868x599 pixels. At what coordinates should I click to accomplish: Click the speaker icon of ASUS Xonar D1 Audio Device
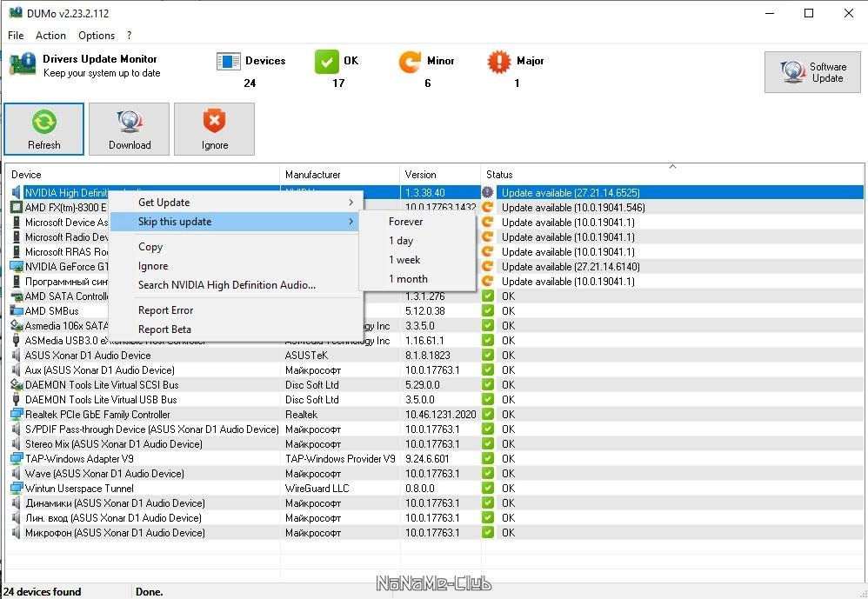coord(17,355)
